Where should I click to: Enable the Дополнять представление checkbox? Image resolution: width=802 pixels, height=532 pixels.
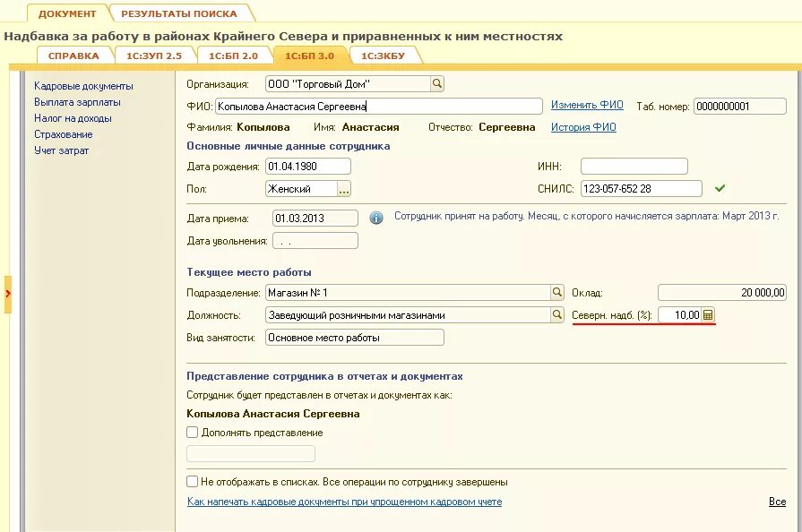pyautogui.click(x=193, y=433)
